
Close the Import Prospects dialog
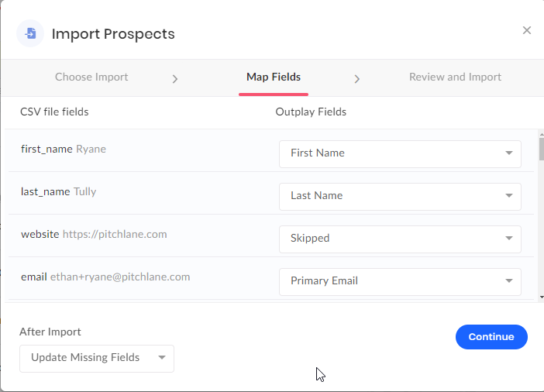527,30
